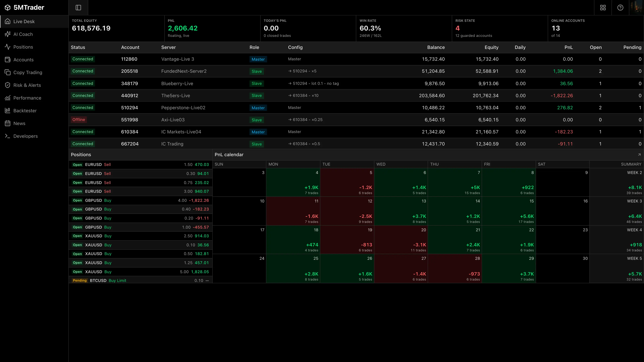Expand the PnL calendar arrow
The width and height of the screenshot is (644, 362).
pos(639,155)
